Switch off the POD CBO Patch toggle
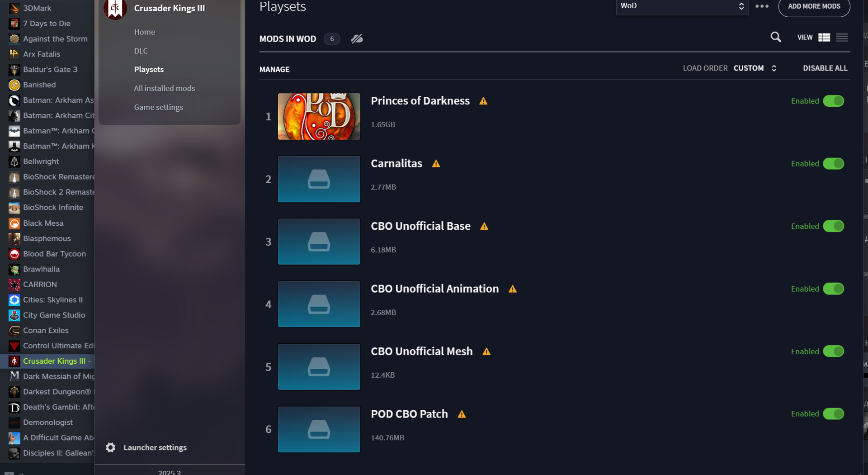Viewport: 868px width, 475px height. point(833,414)
